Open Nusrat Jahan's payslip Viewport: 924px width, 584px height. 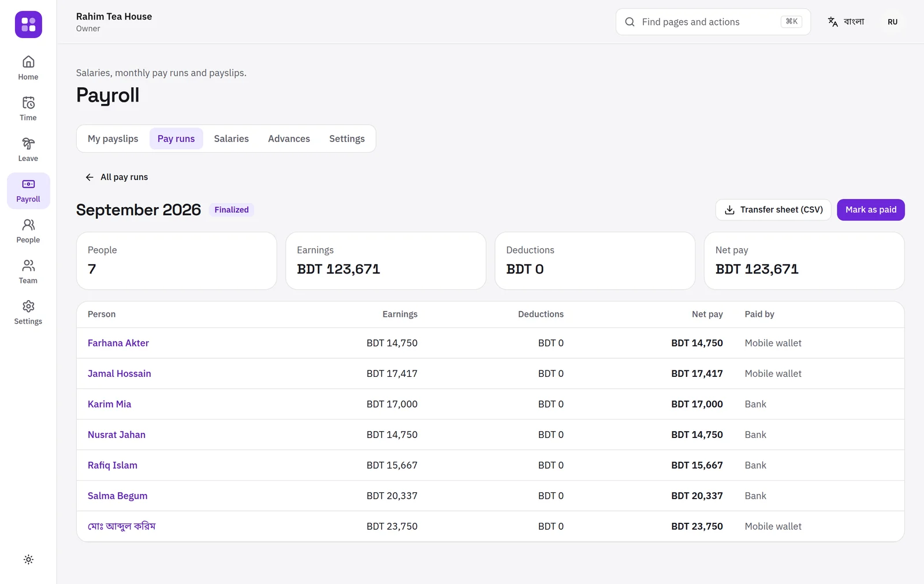click(117, 435)
